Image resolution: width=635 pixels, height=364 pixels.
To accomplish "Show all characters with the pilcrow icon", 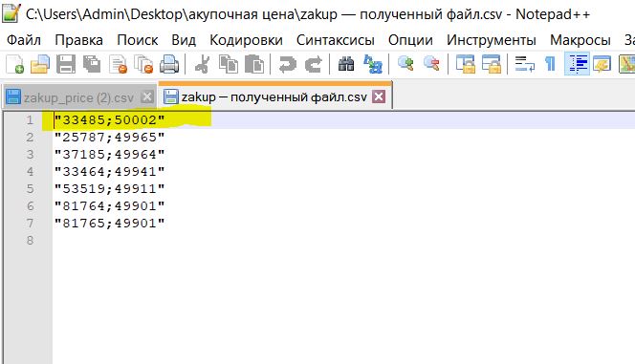I will pos(550,64).
